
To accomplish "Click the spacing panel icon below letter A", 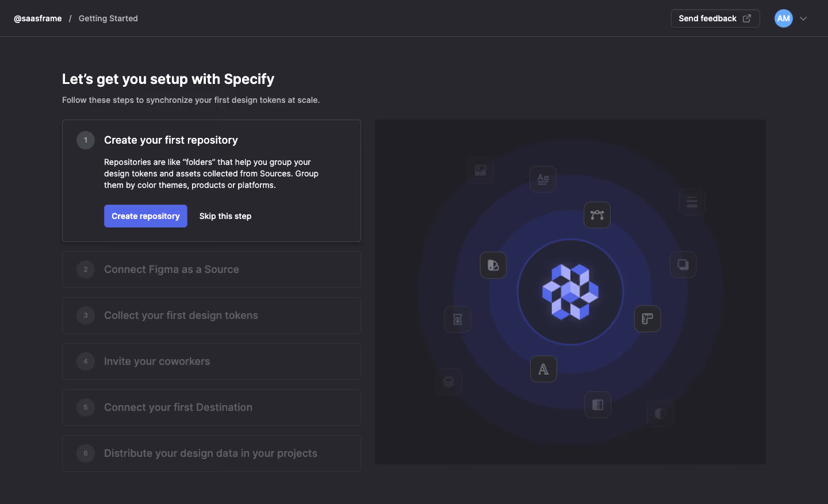I will click(x=598, y=405).
